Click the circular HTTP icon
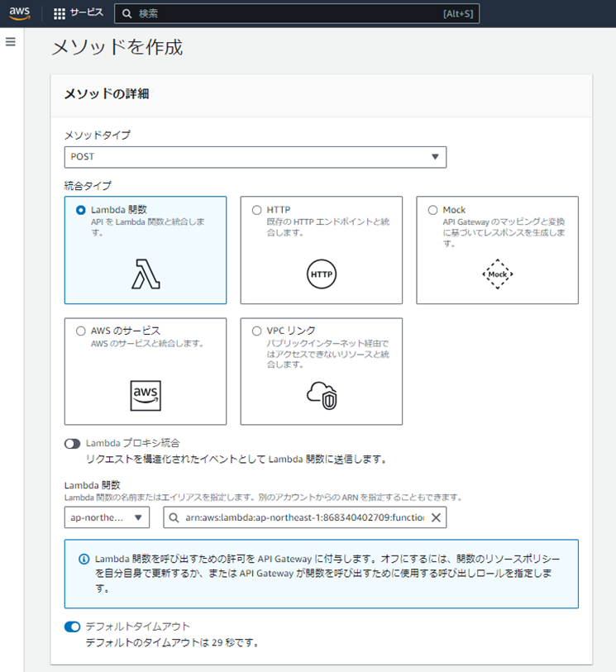 point(322,274)
